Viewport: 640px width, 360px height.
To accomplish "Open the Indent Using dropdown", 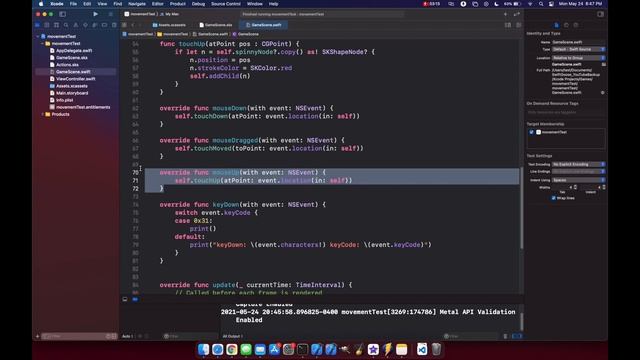I will 578,180.
